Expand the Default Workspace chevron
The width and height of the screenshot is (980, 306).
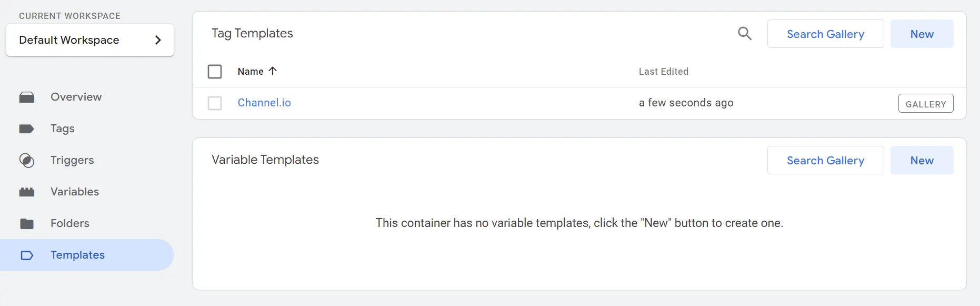click(x=158, y=40)
